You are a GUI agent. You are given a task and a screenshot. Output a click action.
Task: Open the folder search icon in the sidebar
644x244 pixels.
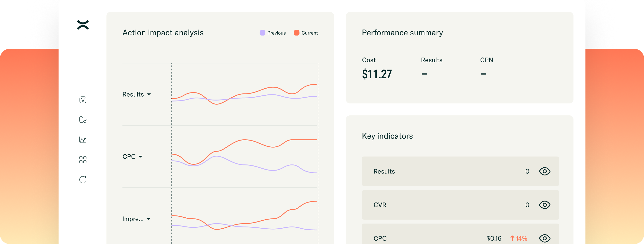(83, 120)
